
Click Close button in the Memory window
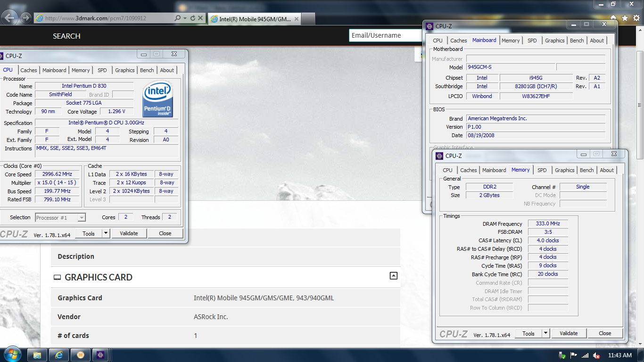coord(605,333)
